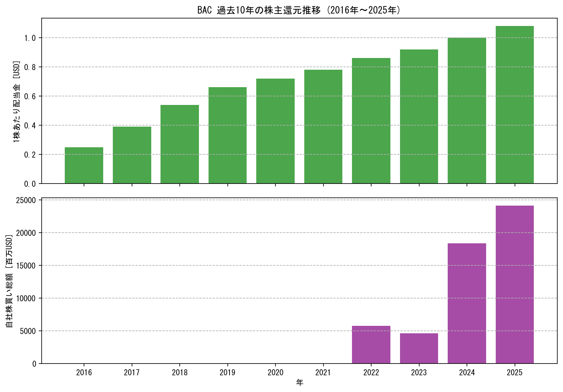
Task: Select the "2017" x-axis tick label
Action: [132, 372]
